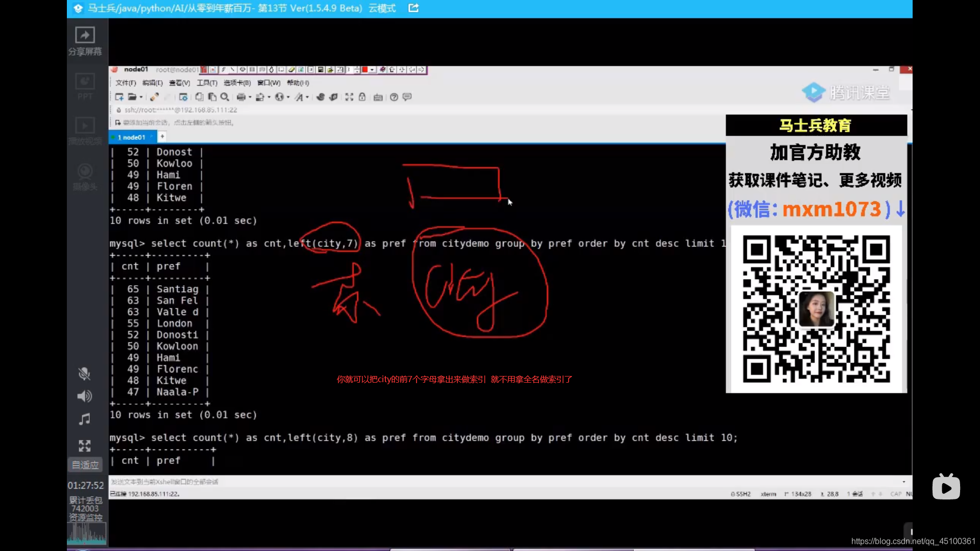This screenshot has height=551, width=980.
Task: Select the 1 node01 session tab
Action: click(x=132, y=137)
